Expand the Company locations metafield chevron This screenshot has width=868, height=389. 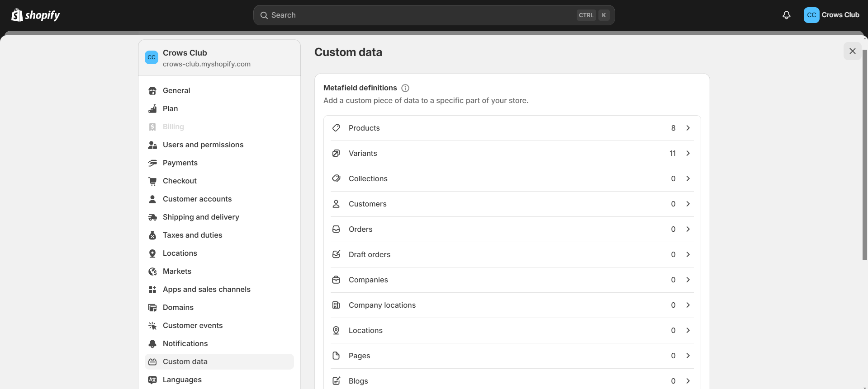(x=688, y=305)
